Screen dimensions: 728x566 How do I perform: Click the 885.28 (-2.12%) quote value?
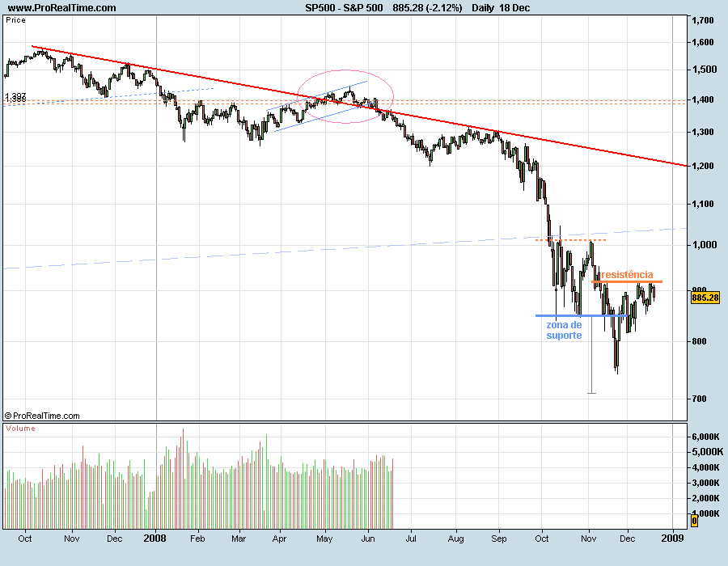point(427,7)
